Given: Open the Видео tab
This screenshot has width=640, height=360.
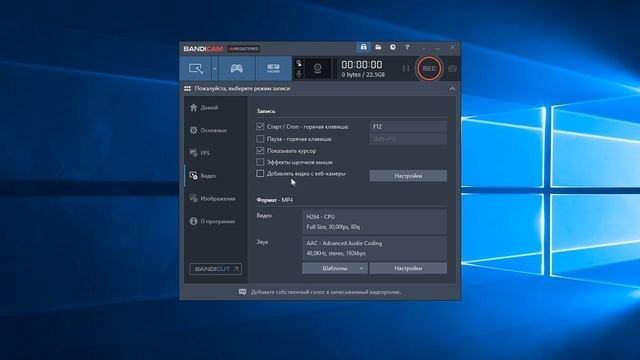Looking at the screenshot, I should pyautogui.click(x=216, y=176).
